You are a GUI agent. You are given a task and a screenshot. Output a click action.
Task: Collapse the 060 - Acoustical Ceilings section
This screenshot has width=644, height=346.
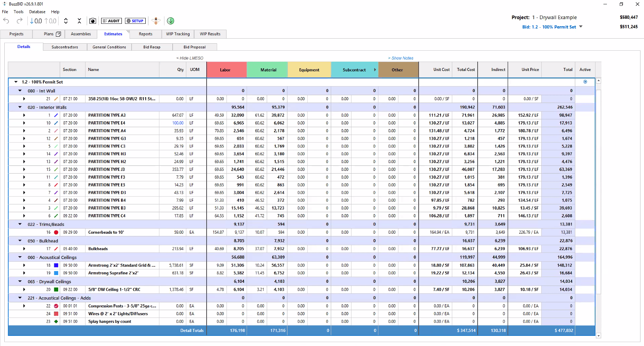[20, 257]
